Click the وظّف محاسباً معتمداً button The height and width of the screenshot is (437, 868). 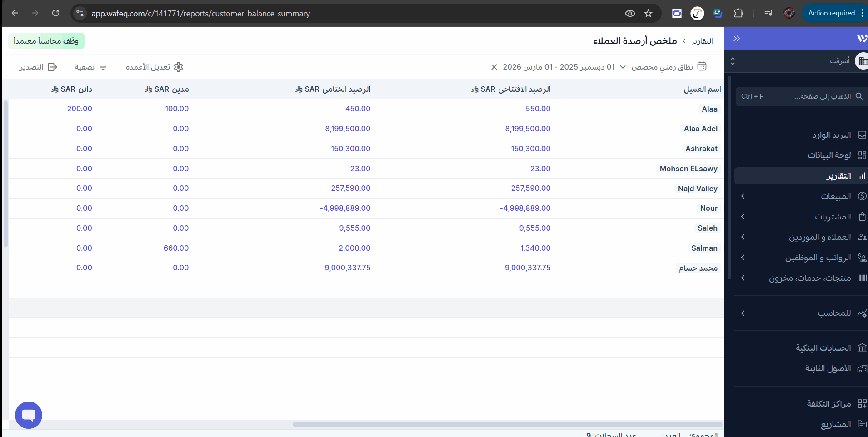pos(46,41)
